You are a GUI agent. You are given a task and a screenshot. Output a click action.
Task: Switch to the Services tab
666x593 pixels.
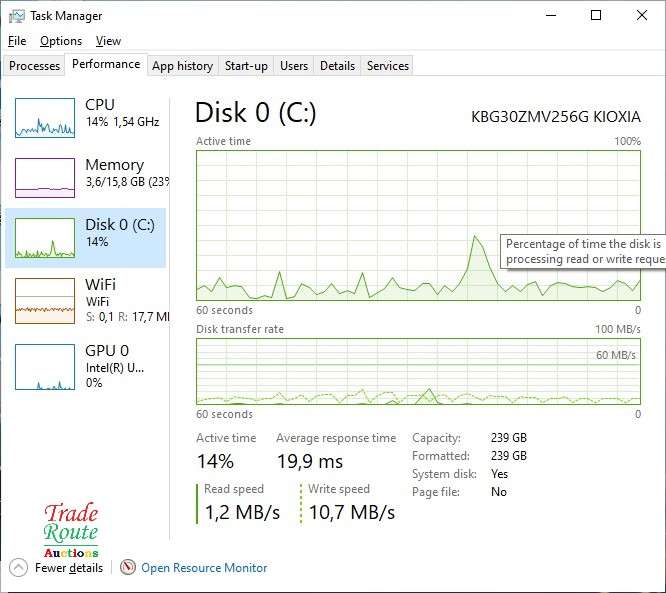(x=388, y=66)
